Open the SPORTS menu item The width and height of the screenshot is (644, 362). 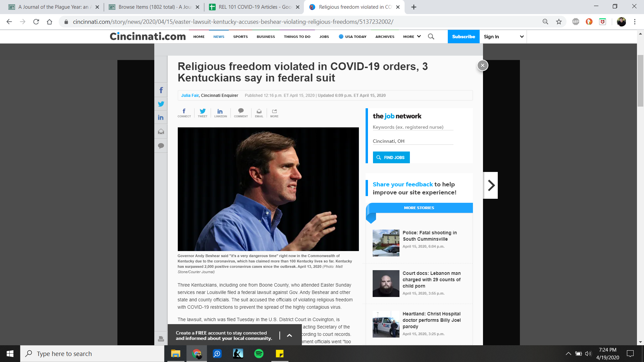[x=240, y=37]
